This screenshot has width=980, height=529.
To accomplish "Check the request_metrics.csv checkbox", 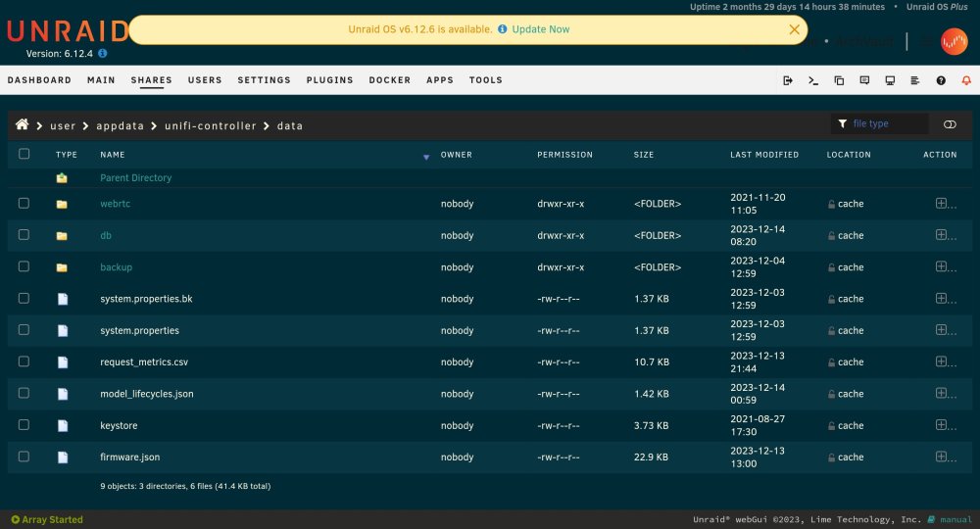I will coord(24,361).
